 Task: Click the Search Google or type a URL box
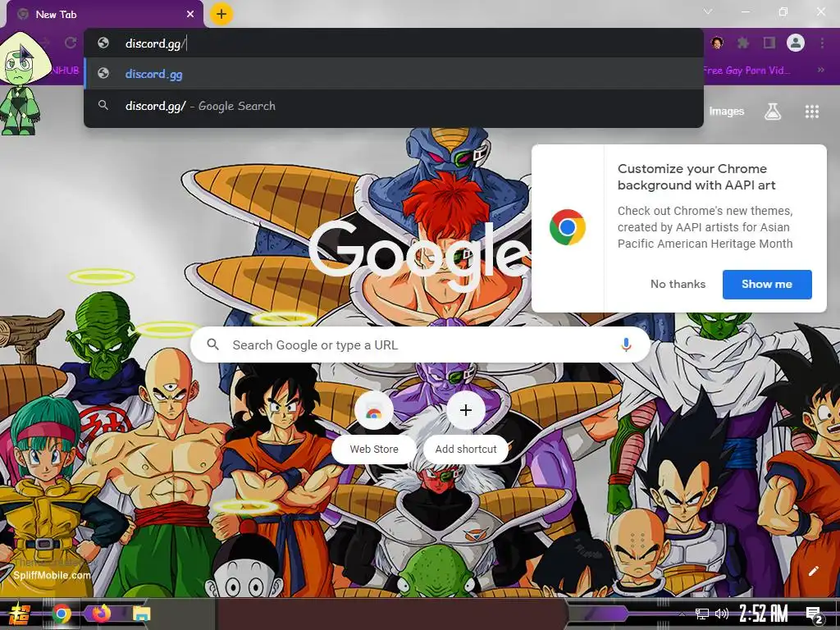421,345
